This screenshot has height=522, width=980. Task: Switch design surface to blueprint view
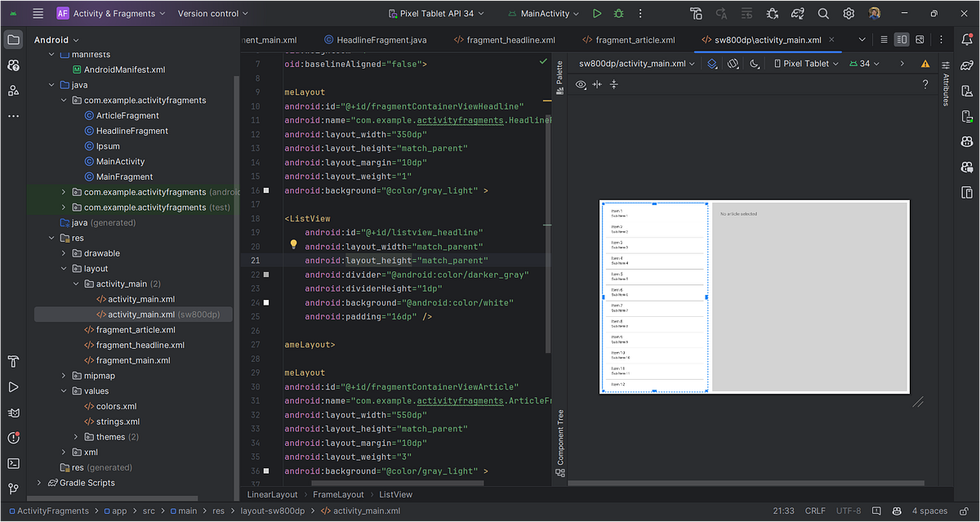(x=711, y=63)
